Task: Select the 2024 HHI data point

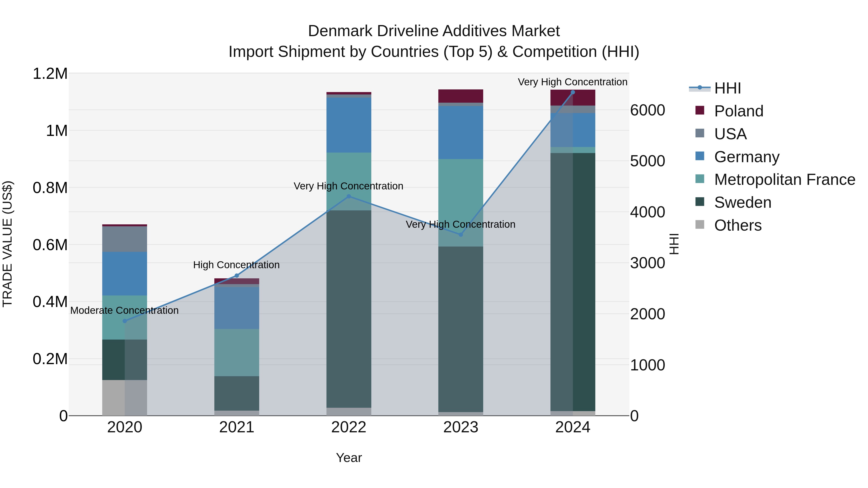Action: 573,92
